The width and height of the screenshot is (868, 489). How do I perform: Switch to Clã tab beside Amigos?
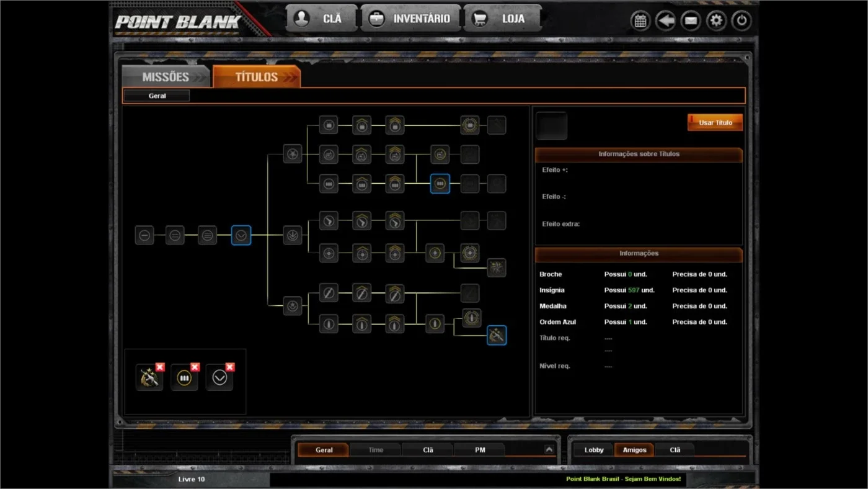click(675, 450)
